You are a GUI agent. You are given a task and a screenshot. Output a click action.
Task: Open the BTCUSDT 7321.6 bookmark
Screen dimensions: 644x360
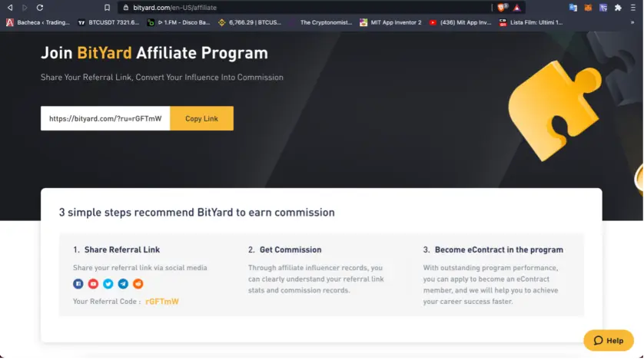coord(109,22)
